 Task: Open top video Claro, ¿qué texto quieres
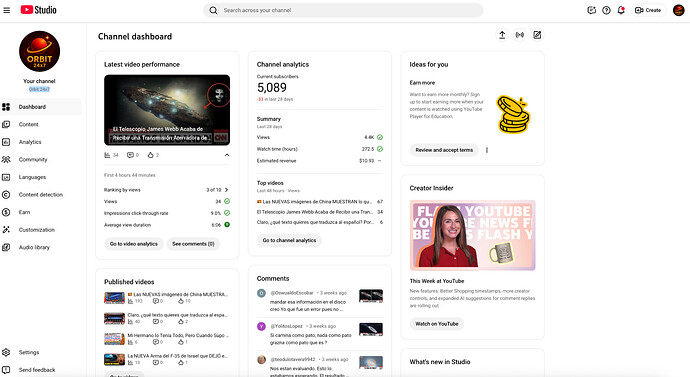(x=315, y=222)
